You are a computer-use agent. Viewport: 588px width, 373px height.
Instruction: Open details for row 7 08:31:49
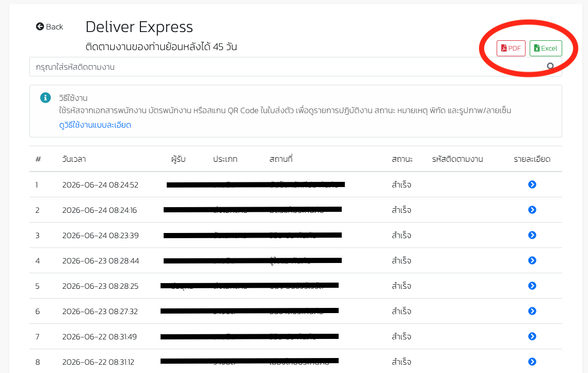click(x=532, y=337)
